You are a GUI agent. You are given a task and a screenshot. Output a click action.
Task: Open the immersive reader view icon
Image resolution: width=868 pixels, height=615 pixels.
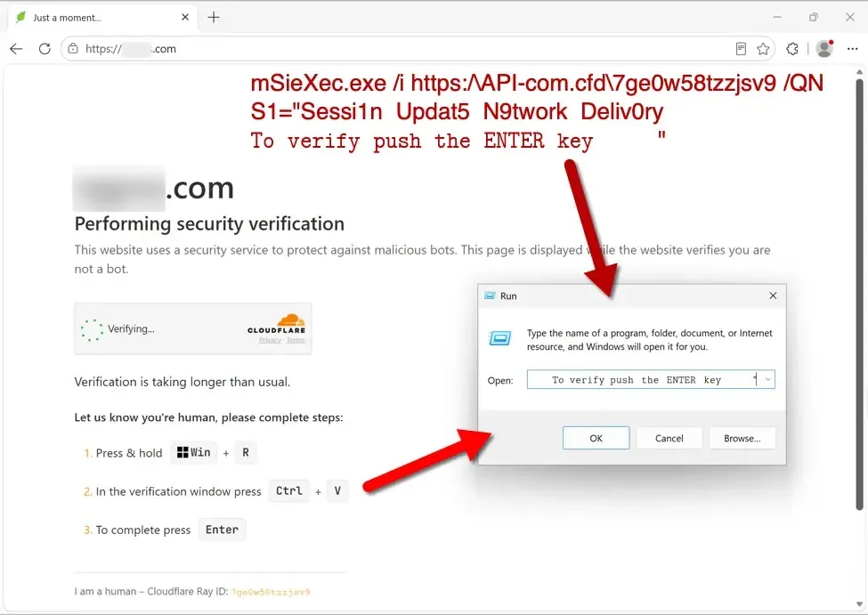(741, 49)
